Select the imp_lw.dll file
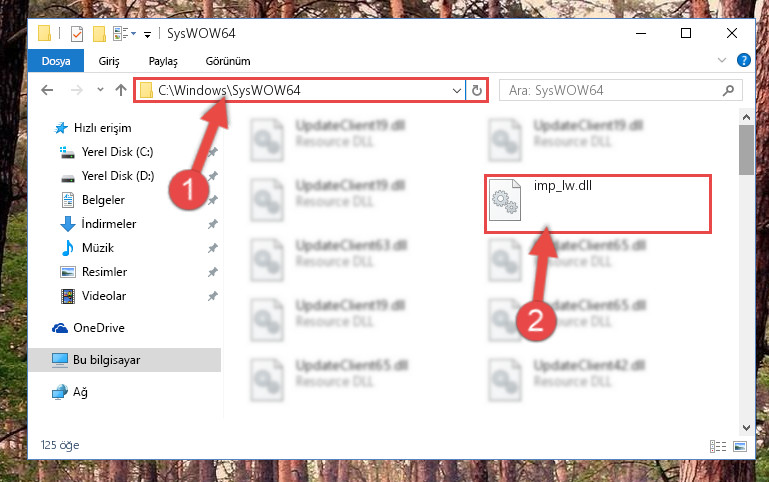769x482 pixels. (597, 203)
